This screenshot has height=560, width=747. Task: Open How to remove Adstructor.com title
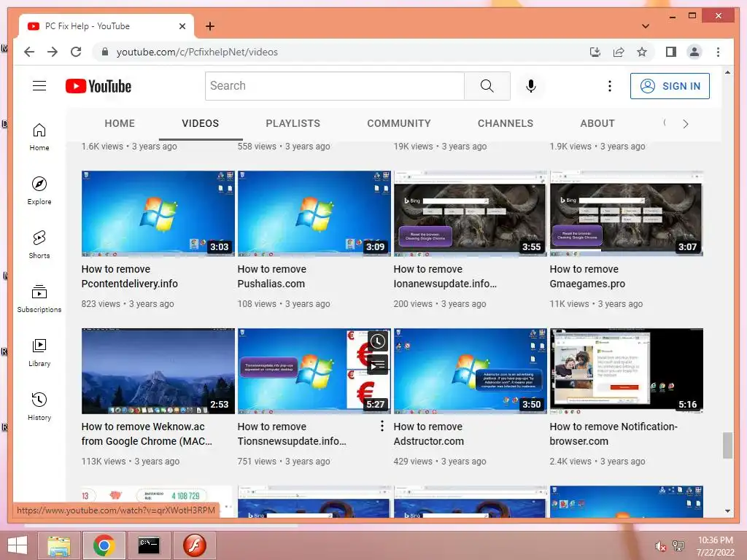pos(429,434)
